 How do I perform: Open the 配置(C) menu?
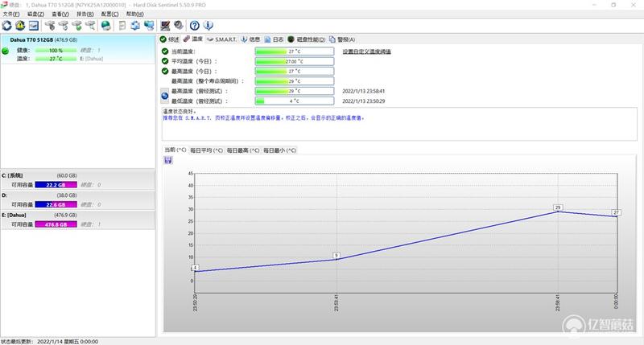point(109,14)
